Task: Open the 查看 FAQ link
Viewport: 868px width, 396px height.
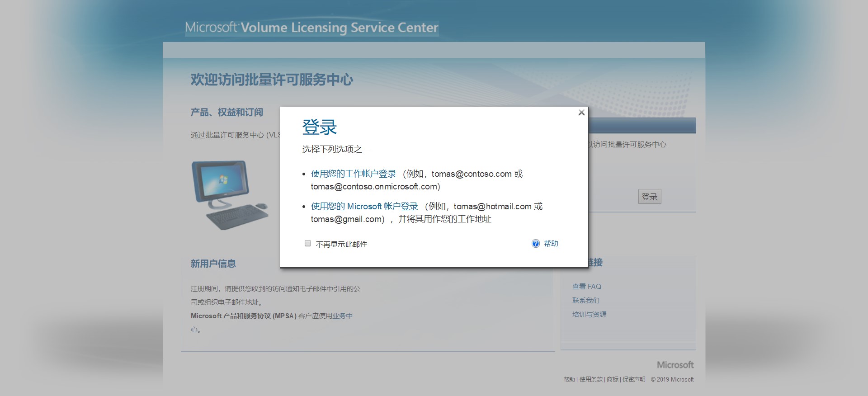Action: pos(586,286)
